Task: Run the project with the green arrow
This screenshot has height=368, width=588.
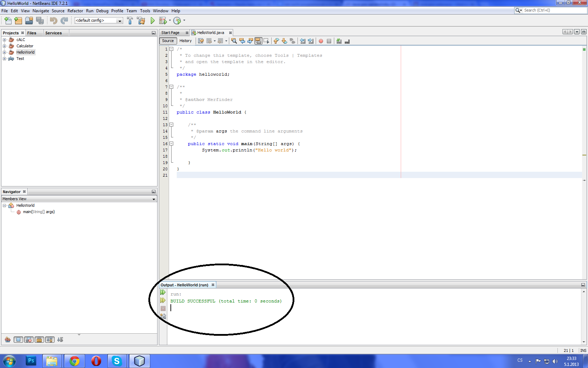Action: pyautogui.click(x=153, y=21)
